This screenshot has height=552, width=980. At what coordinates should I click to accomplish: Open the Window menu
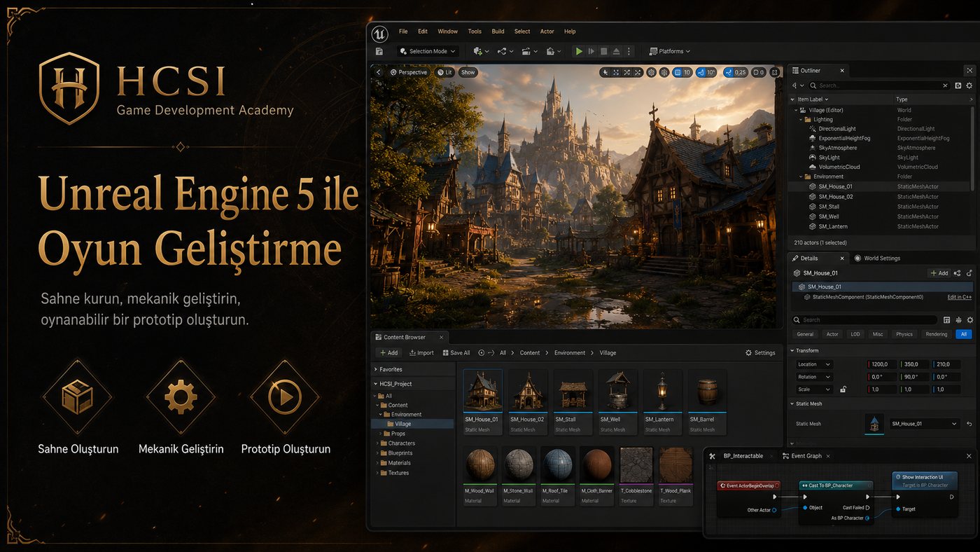click(448, 32)
